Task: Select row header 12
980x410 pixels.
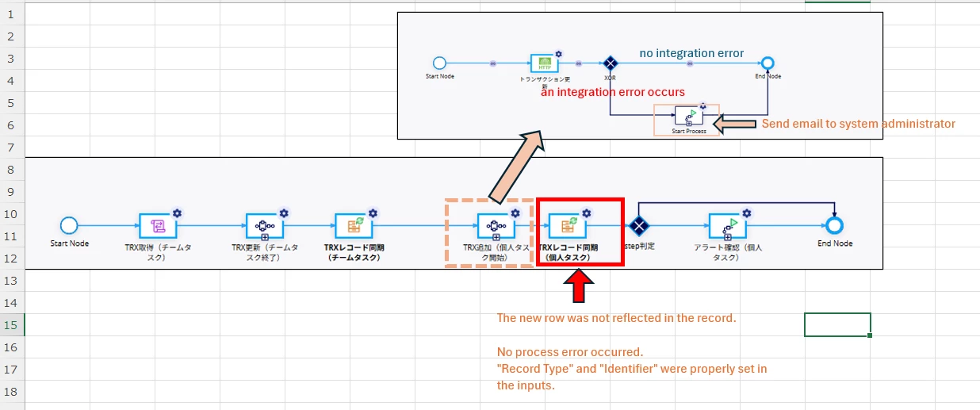Action: tap(11, 259)
